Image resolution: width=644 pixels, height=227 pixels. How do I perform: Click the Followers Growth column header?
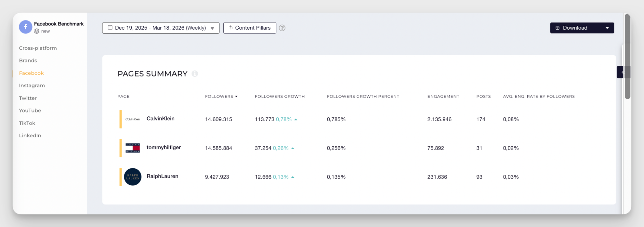[x=280, y=96]
